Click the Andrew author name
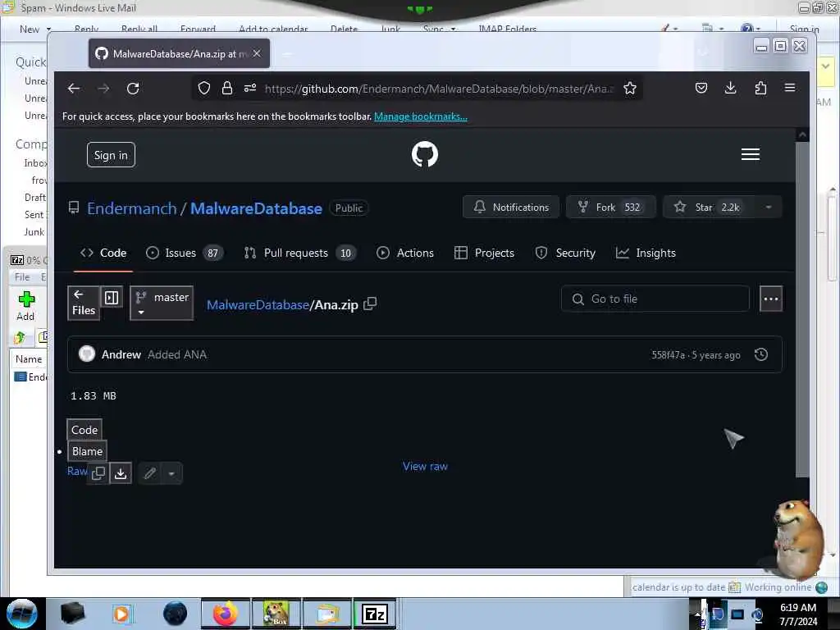Screen dimensions: 840x630 [121, 354]
